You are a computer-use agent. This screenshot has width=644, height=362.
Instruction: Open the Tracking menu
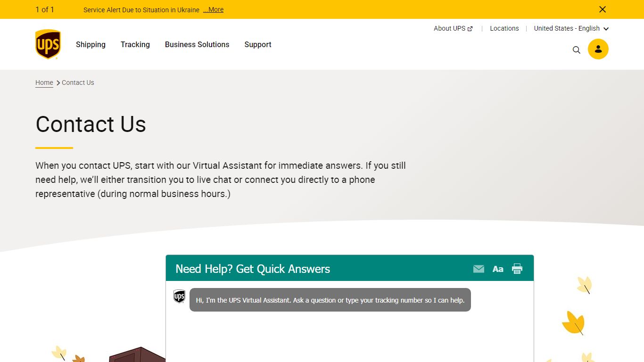[x=135, y=44]
